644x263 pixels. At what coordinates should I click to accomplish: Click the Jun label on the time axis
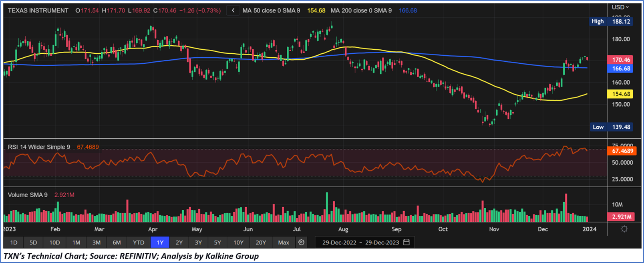(248, 229)
